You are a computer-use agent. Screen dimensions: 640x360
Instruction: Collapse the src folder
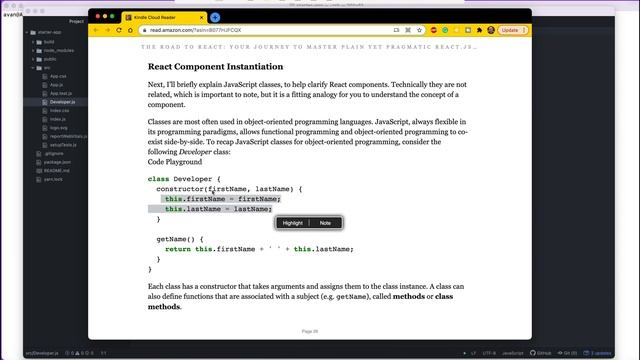pyautogui.click(x=33, y=68)
